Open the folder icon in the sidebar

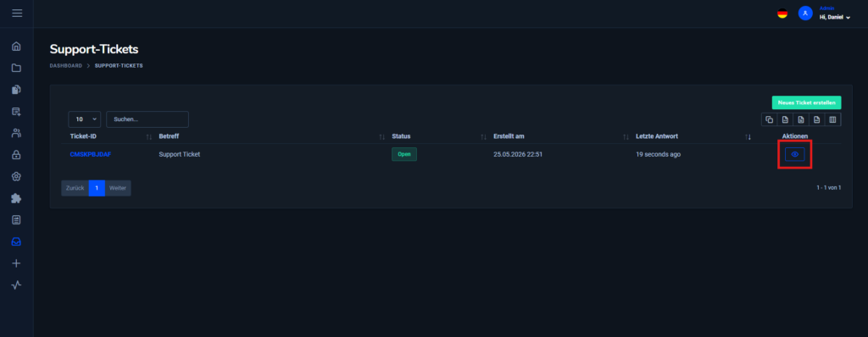(16, 68)
